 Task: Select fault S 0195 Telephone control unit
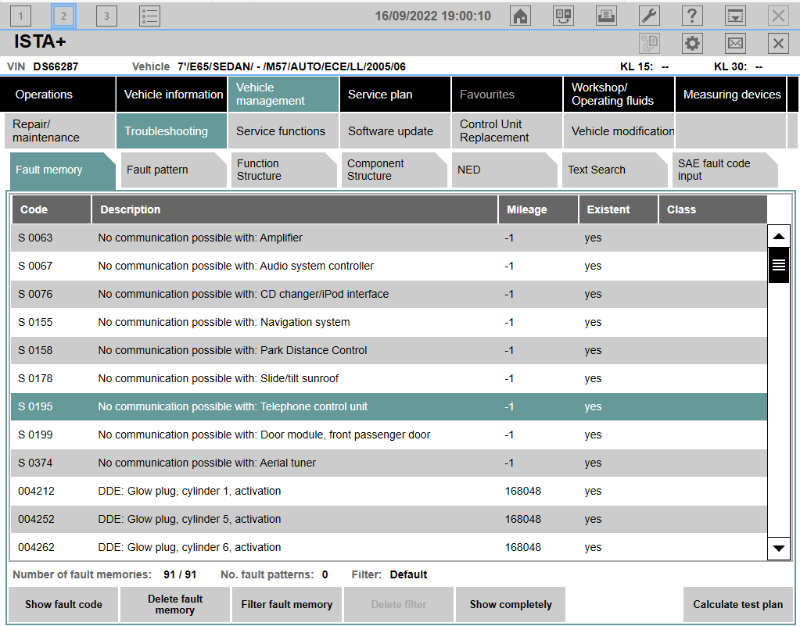click(389, 407)
